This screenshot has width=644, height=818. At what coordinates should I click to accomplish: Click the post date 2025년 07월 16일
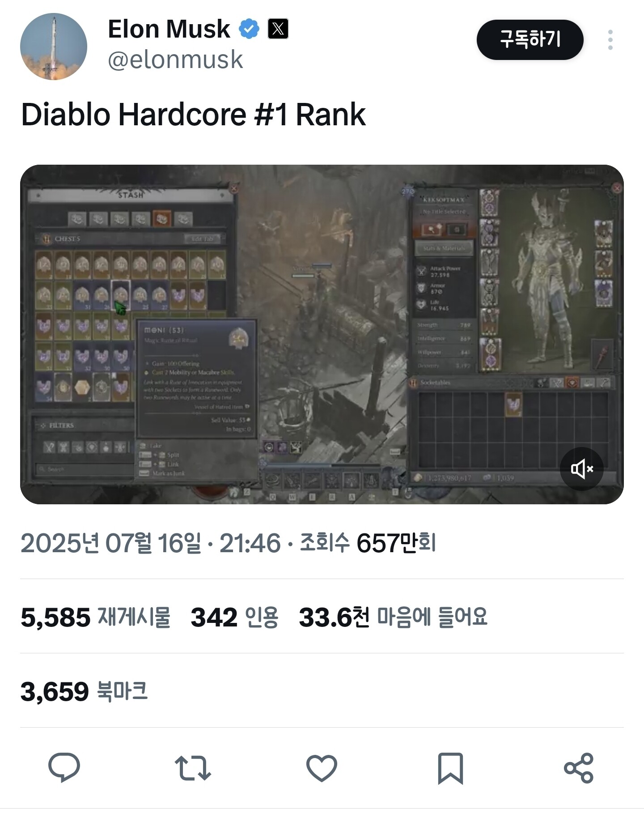(x=110, y=543)
